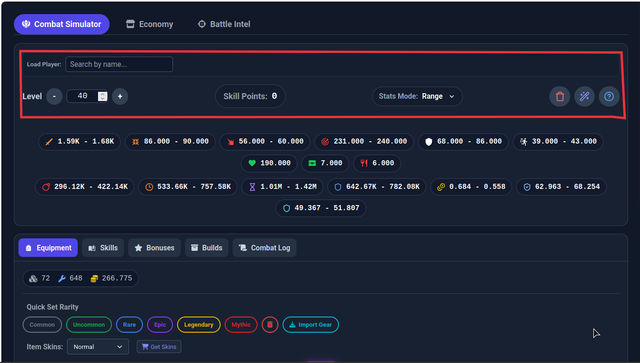Click the red trash reset icon

560,96
